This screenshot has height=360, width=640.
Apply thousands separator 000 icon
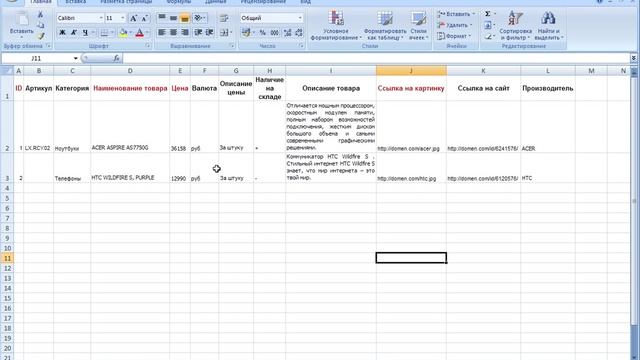[275, 32]
